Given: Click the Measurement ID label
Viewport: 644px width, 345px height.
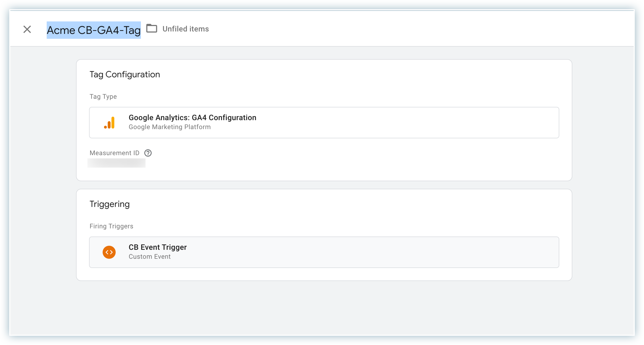Looking at the screenshot, I should (114, 153).
